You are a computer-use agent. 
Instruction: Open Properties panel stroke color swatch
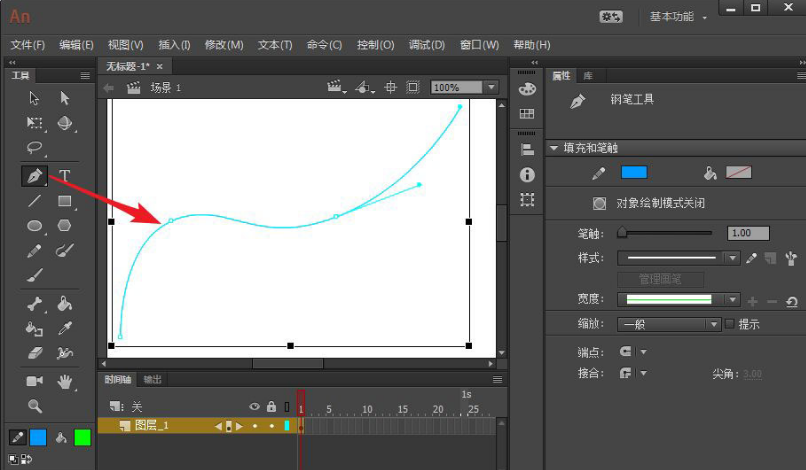pyautogui.click(x=634, y=172)
